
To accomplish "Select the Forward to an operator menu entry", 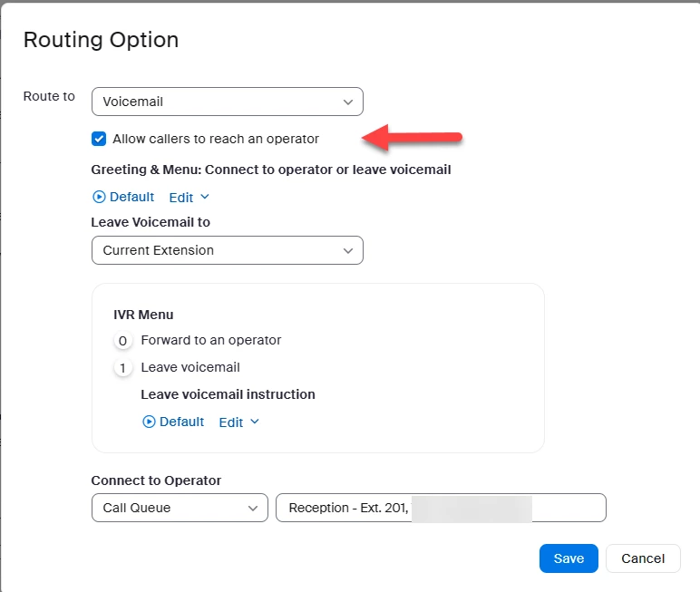I will pos(211,340).
